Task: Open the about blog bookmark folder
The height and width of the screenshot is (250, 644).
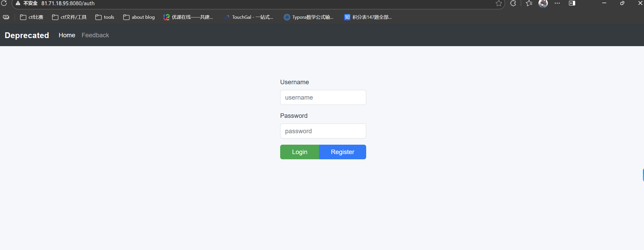Action: pyautogui.click(x=139, y=17)
